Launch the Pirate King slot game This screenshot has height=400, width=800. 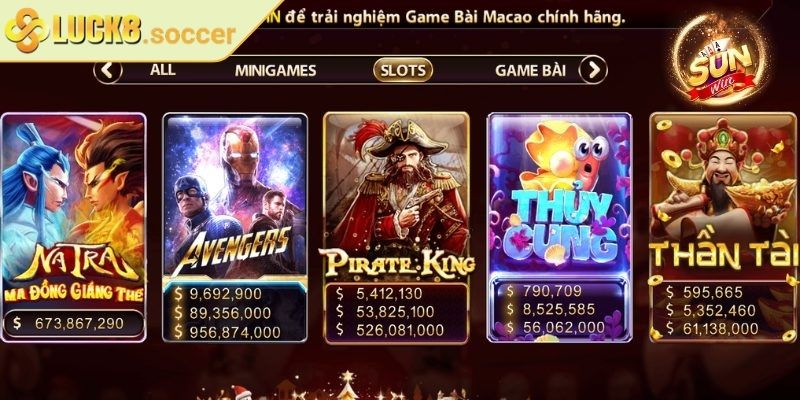[x=396, y=228]
